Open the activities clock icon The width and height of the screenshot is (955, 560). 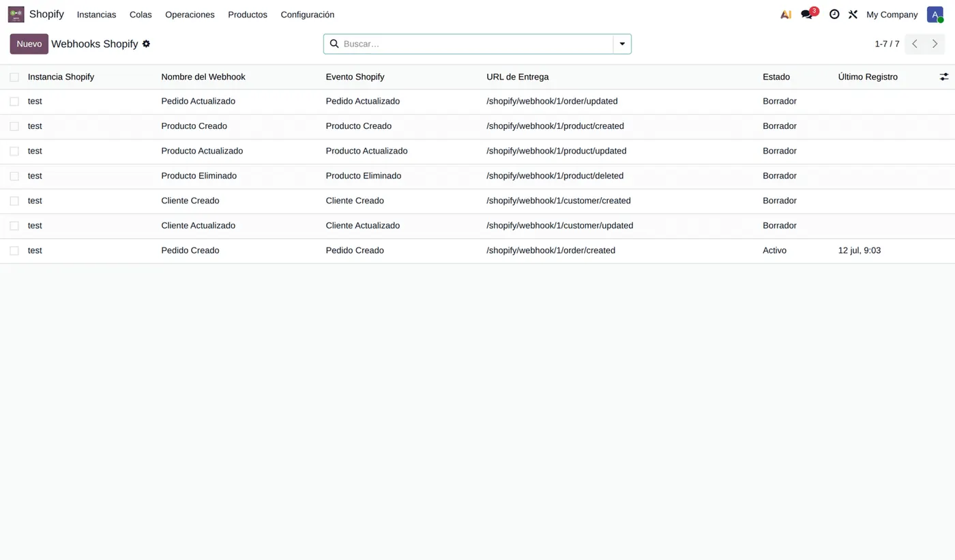coord(834,14)
